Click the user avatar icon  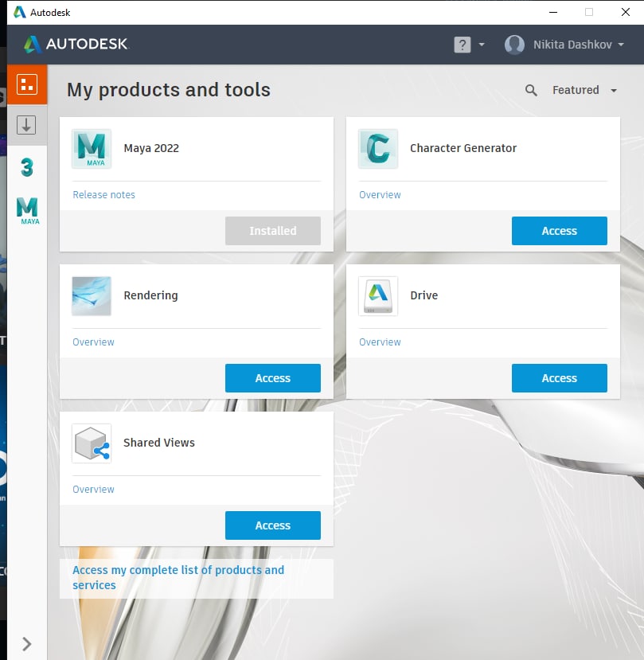click(x=514, y=45)
